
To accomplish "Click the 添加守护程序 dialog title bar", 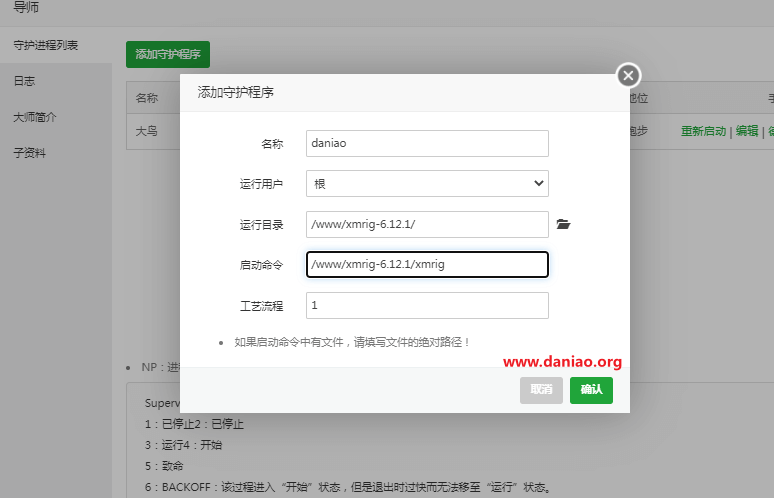I will [400, 92].
